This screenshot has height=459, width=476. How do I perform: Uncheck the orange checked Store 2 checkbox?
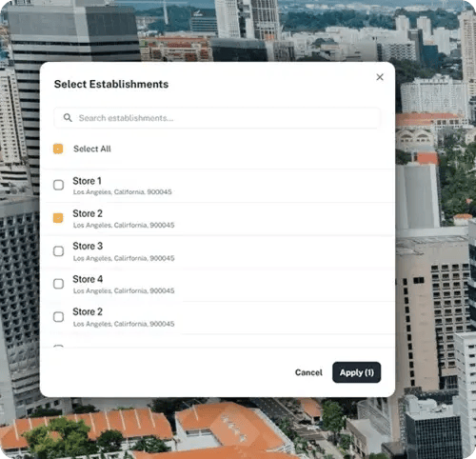(x=58, y=218)
